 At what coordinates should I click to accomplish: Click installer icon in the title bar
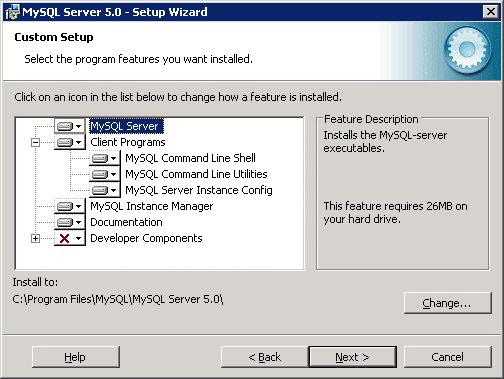pos(12,12)
